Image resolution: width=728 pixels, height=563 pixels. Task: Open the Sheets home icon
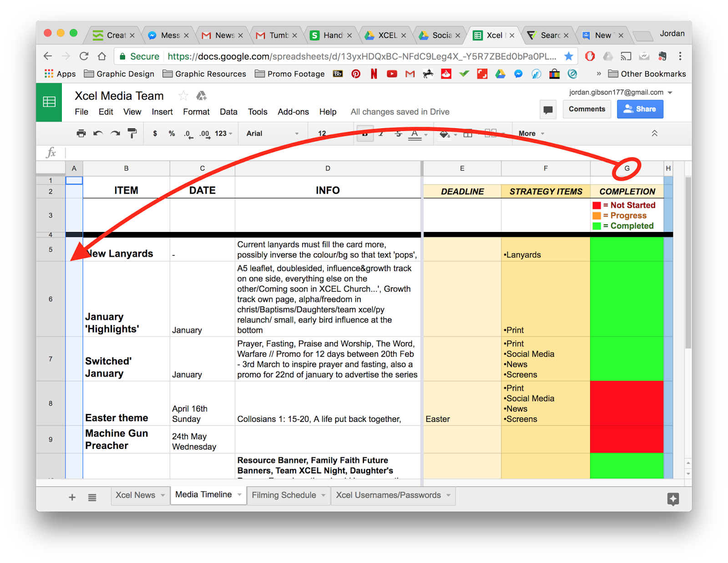click(x=49, y=102)
